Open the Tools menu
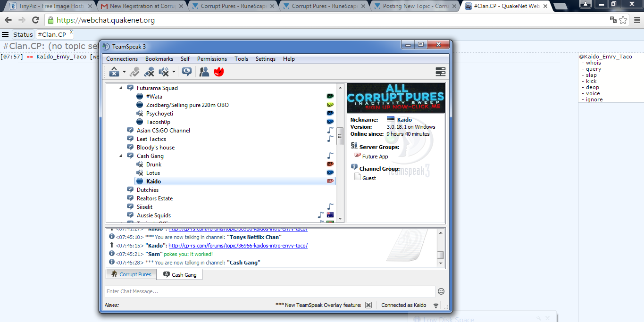 point(241,59)
